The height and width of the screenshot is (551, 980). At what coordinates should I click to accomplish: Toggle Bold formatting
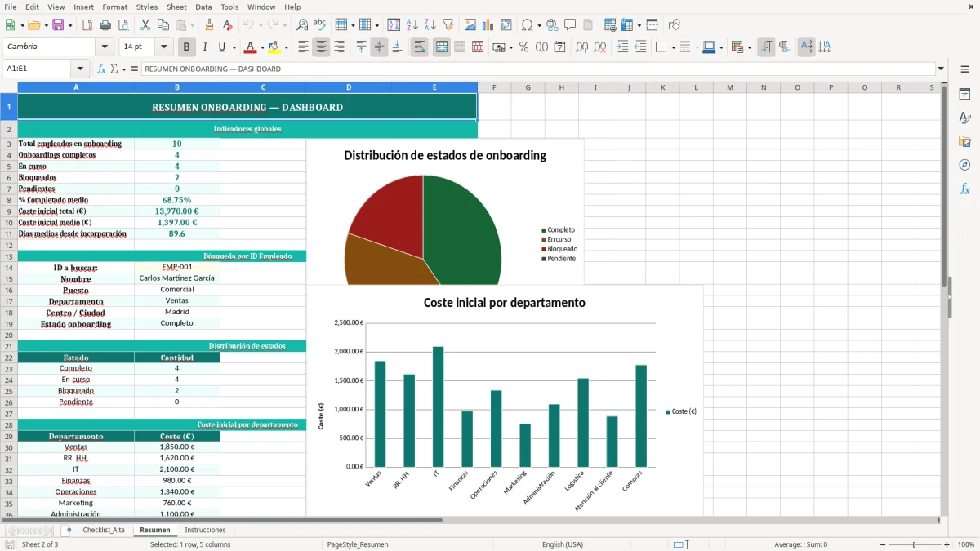coord(186,47)
